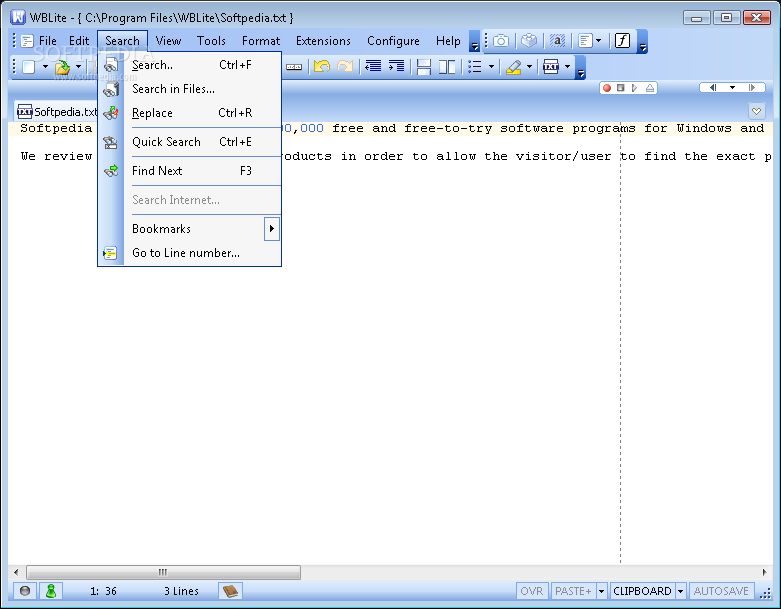Click the open file folder icon

click(x=62, y=67)
